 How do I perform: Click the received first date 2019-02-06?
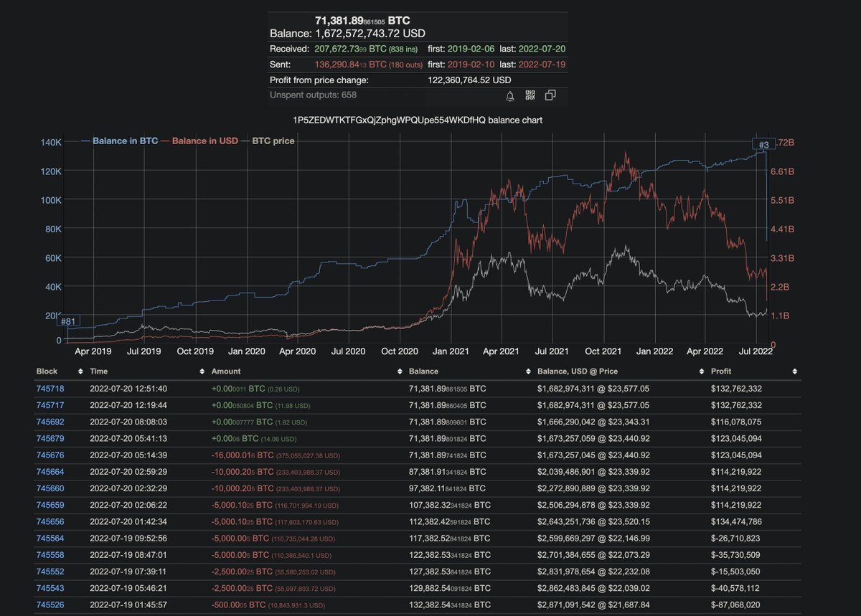tap(470, 49)
